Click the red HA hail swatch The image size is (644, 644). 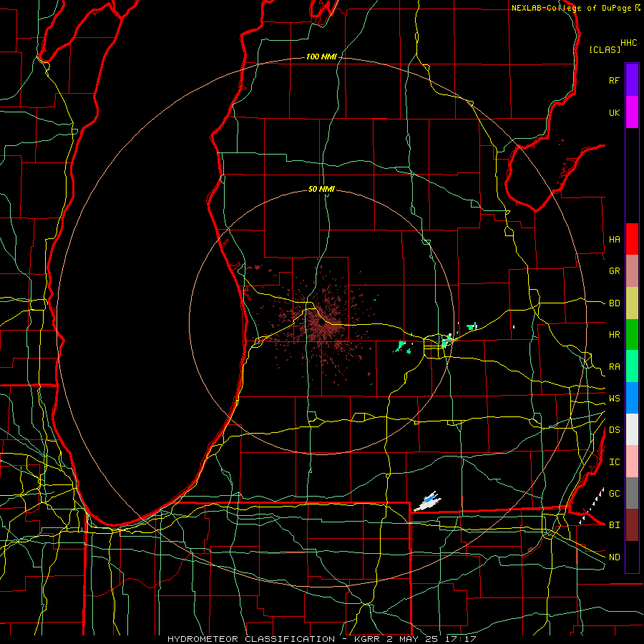click(x=632, y=239)
